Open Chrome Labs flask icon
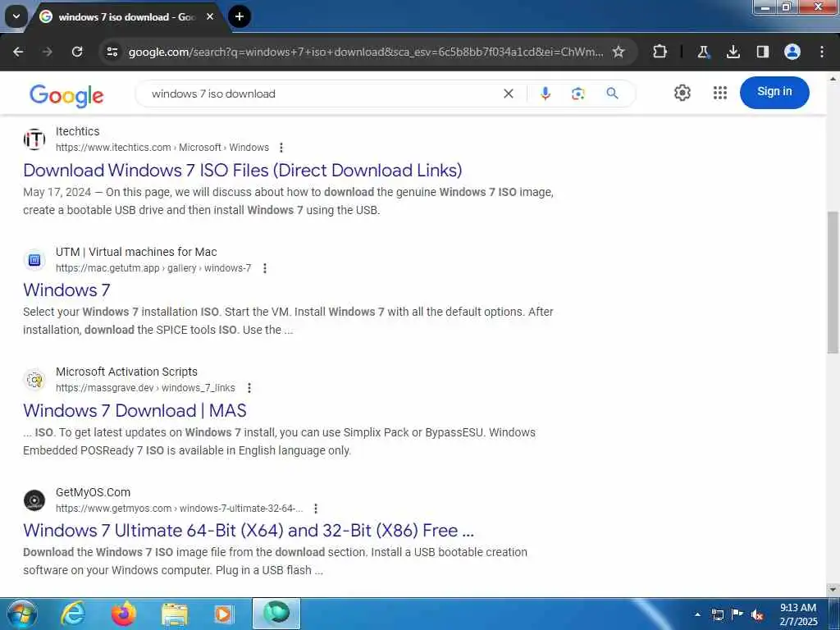The width and height of the screenshot is (840, 630). pos(703,52)
